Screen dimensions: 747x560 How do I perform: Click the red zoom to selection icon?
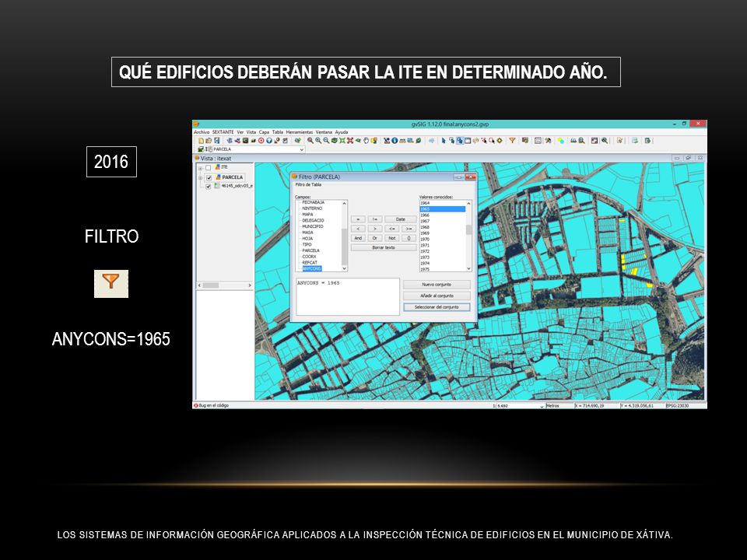(349, 141)
